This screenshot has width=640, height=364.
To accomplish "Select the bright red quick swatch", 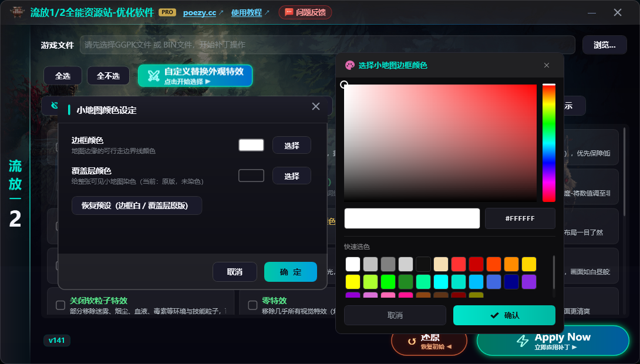I will point(459,264).
